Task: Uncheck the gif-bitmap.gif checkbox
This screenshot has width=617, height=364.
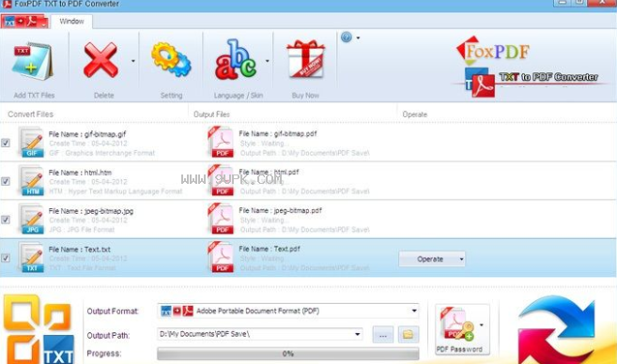Action: click(x=6, y=143)
